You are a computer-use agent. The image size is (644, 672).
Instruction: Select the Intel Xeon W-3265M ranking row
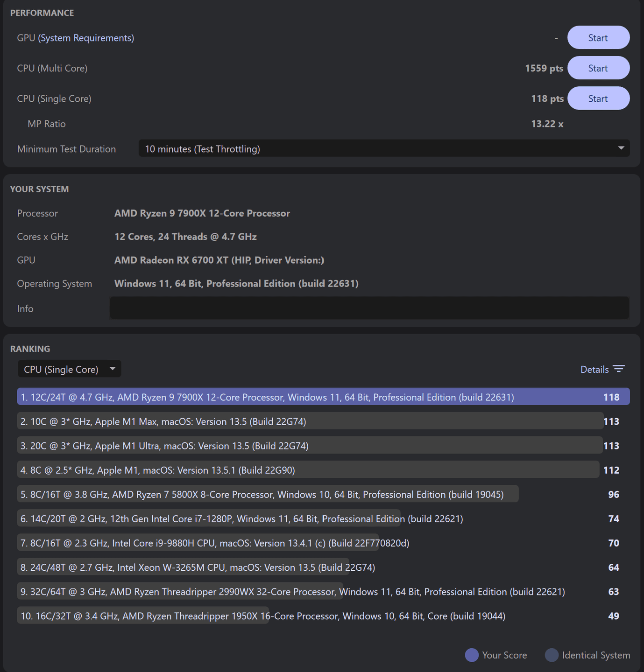point(323,567)
